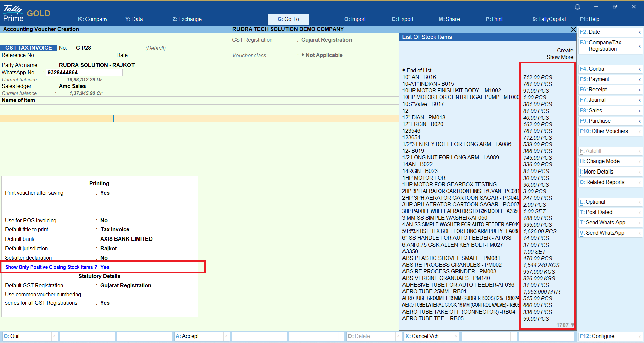Click Show More in stock list
Viewport: 644px width, 343px height.
coord(559,57)
